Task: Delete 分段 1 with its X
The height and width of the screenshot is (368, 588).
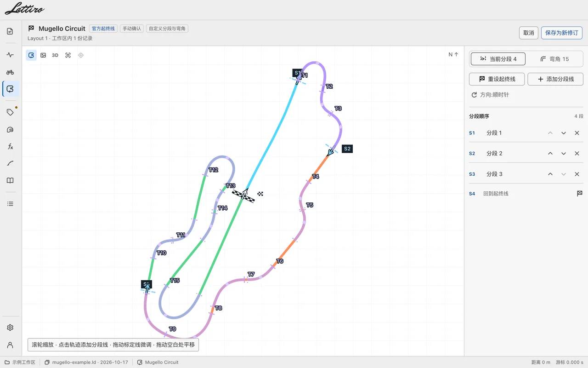Action: pos(577,133)
